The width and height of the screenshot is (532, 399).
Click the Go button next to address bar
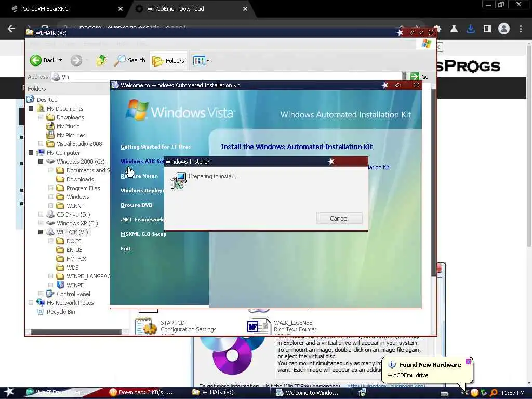[x=419, y=77]
